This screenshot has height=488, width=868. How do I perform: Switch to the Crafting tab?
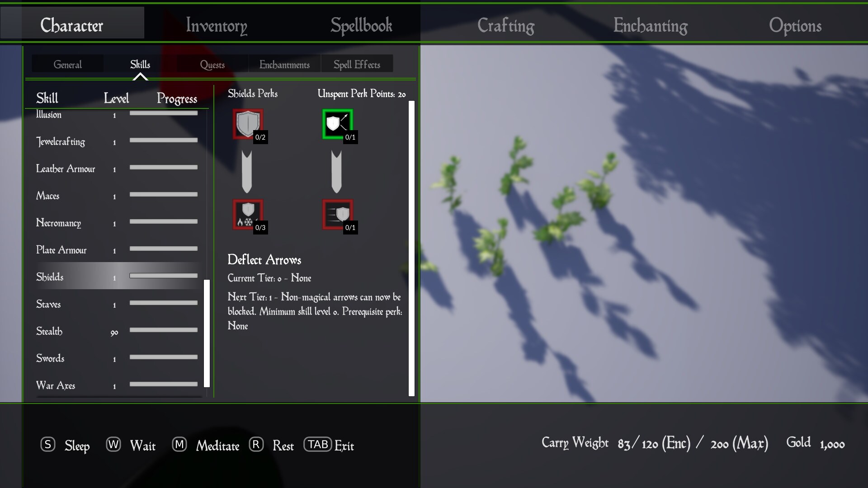point(505,25)
